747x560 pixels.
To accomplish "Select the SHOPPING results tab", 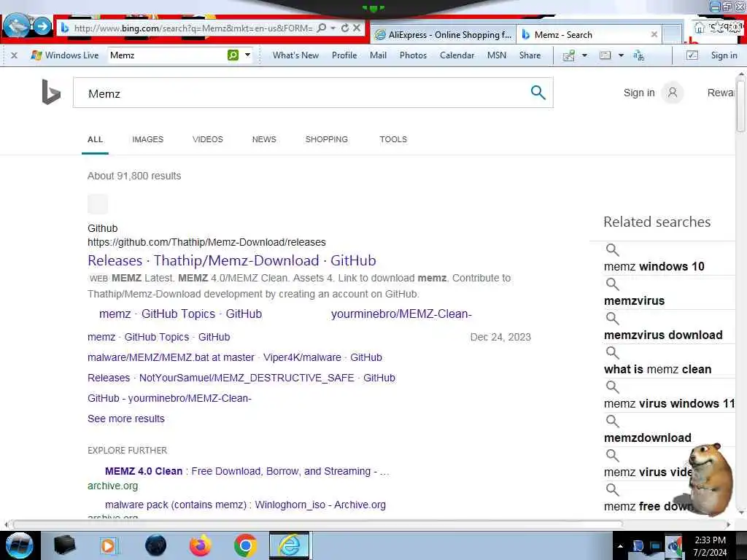I will 326,139.
